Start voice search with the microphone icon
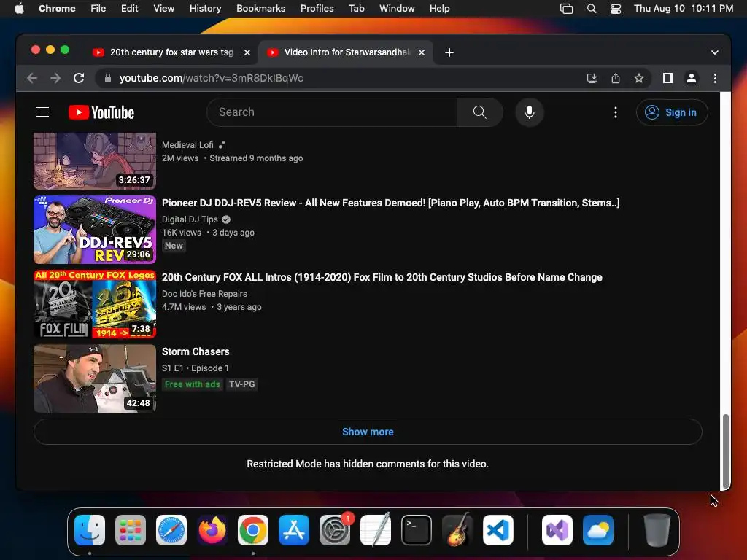Image resolution: width=747 pixels, height=560 pixels. tap(530, 112)
